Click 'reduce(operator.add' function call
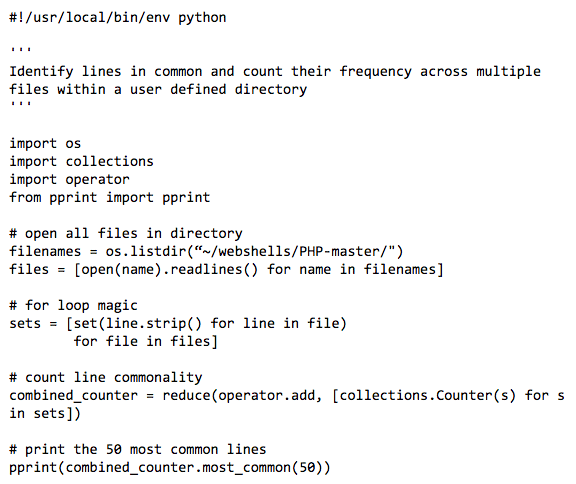 (x=242, y=395)
